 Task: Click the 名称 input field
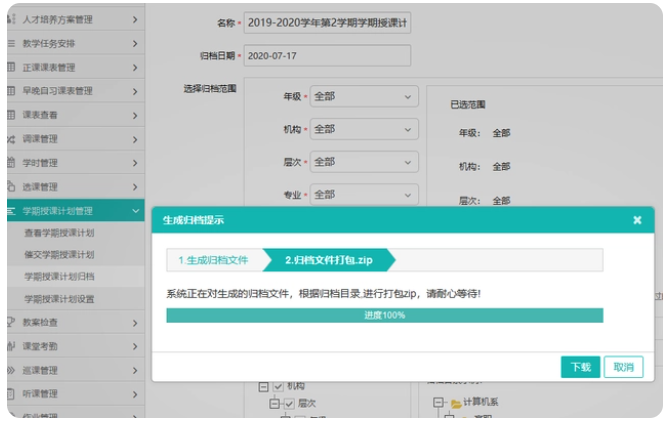[327, 23]
